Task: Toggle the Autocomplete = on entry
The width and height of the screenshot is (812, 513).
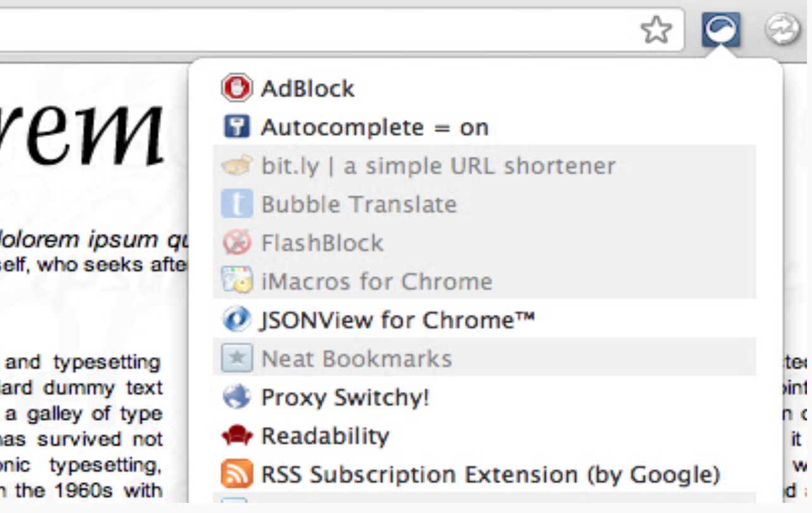Action: pyautogui.click(x=484, y=127)
